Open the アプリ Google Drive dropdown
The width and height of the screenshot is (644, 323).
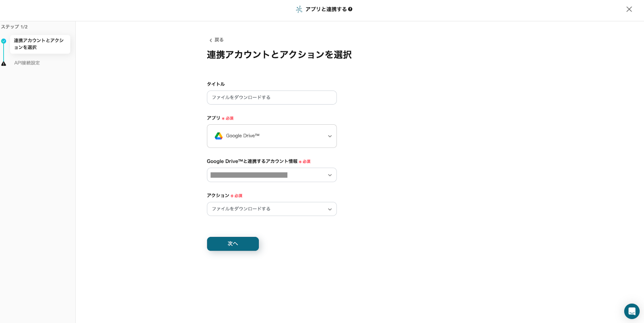272,136
